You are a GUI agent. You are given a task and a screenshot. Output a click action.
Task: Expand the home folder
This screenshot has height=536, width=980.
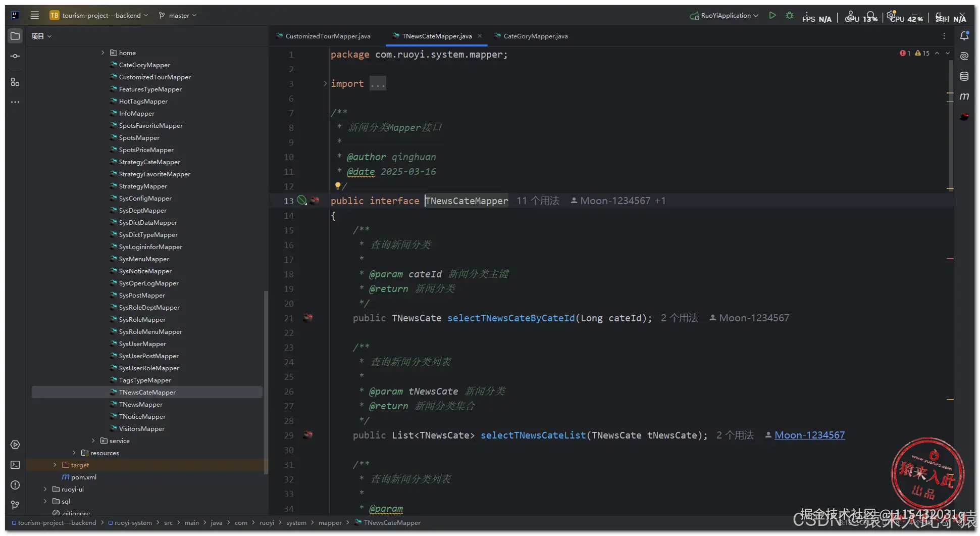pos(103,53)
